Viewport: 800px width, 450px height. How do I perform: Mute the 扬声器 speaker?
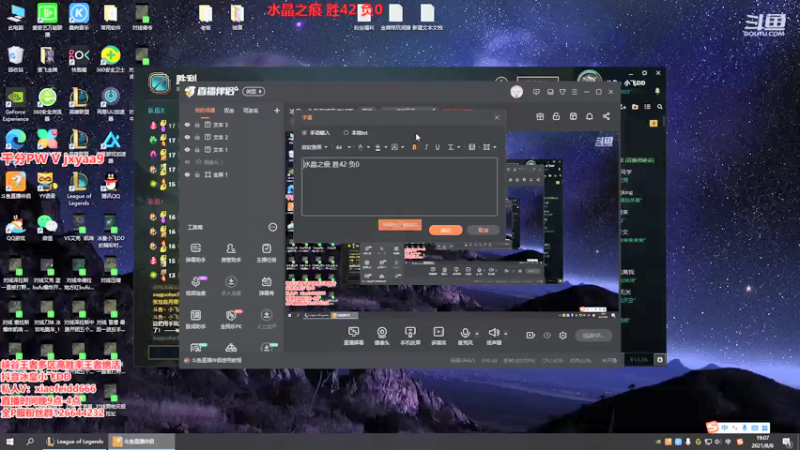point(493,336)
